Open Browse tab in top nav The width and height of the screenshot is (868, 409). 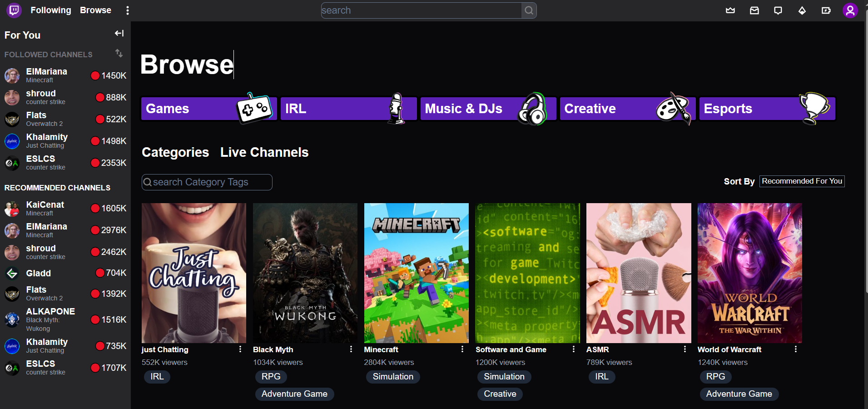[x=95, y=10]
